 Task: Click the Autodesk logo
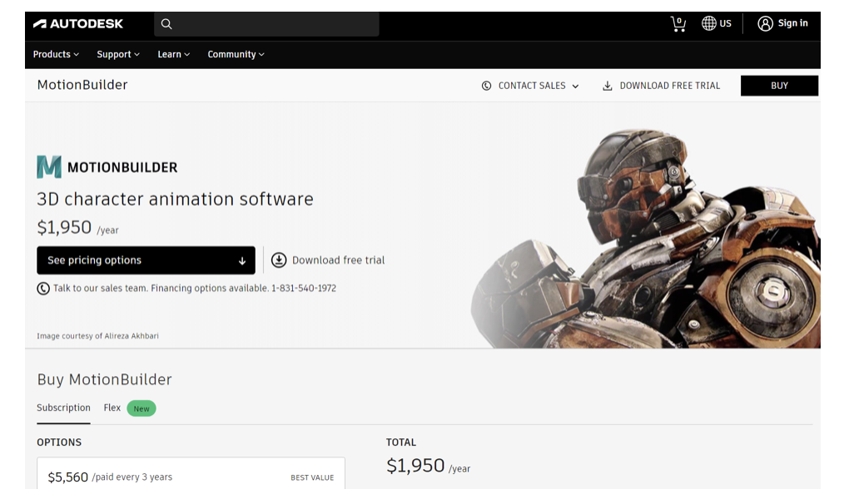tap(77, 24)
